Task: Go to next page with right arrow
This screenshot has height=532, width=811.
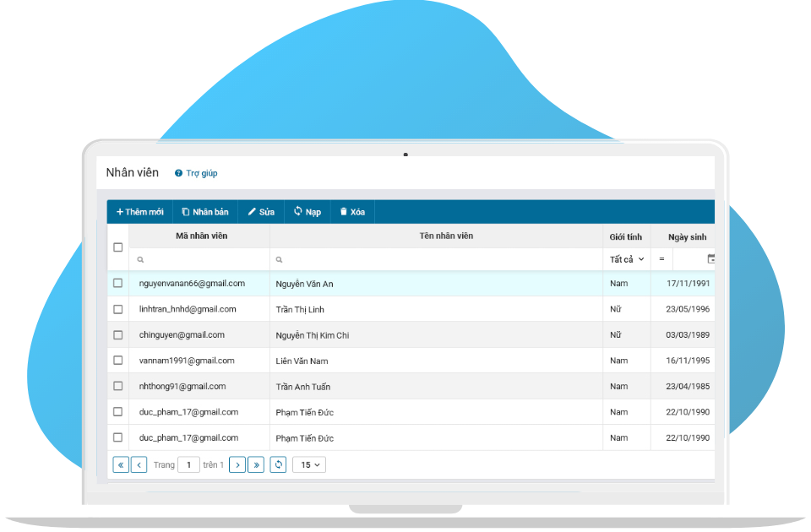Action: point(237,464)
